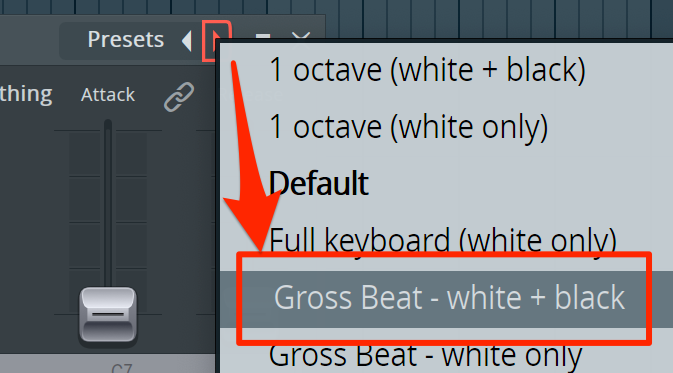Screen dimensions: 673x373
Task: Minimize the plugin window
Action: 263,37
